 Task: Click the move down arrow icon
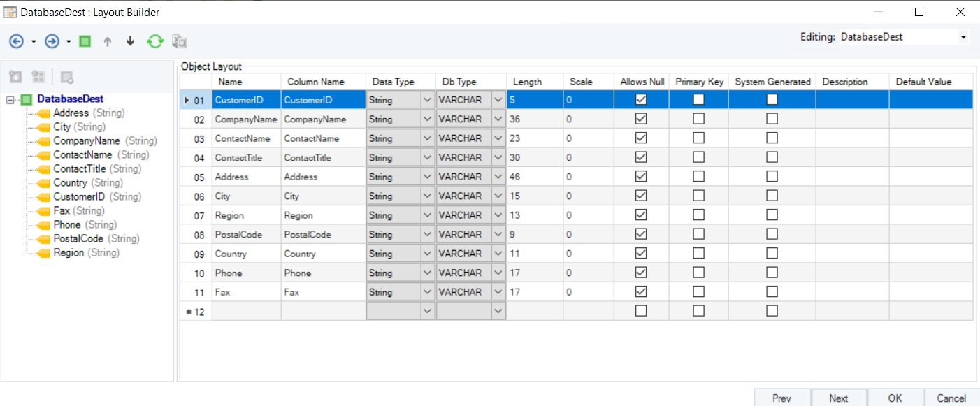tap(130, 41)
